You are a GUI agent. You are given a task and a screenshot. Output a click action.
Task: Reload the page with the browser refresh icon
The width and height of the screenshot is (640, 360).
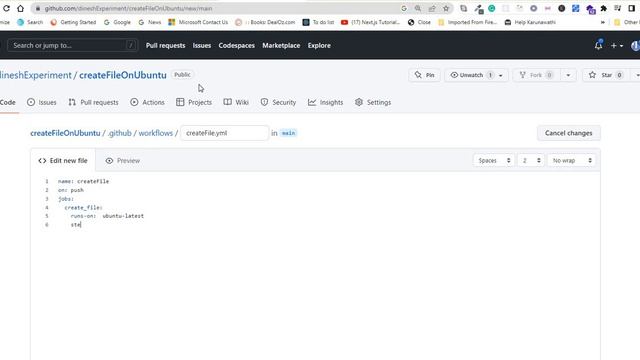[x=6, y=8]
